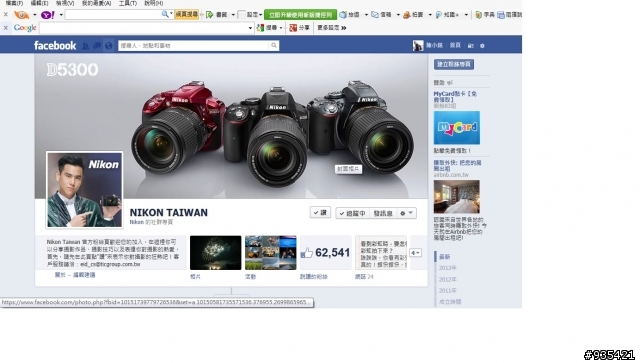The height and width of the screenshot is (363, 640).
Task: Toggle the 讚 like button on Nikon Taiwan
Action: (x=320, y=213)
